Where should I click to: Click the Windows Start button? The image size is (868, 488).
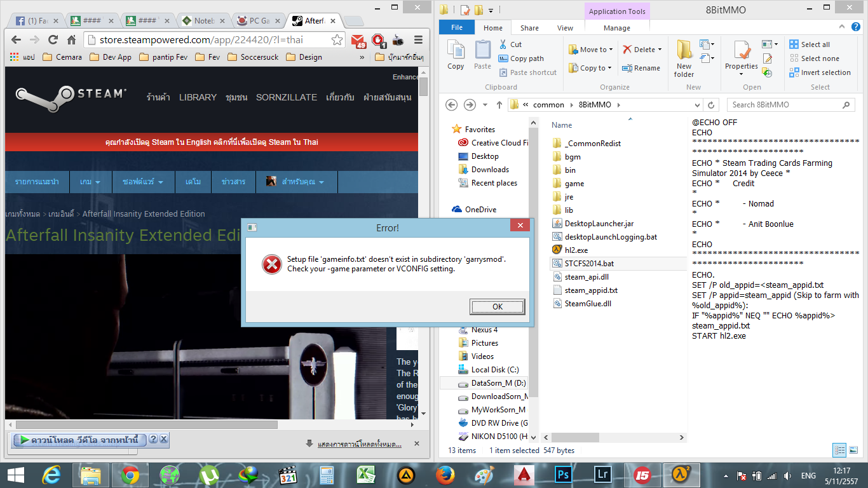click(x=16, y=475)
